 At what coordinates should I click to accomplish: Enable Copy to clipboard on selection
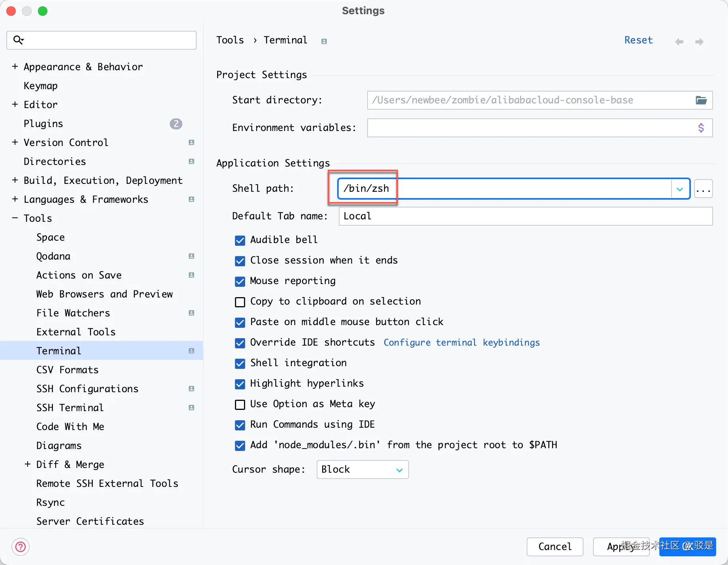tap(240, 302)
